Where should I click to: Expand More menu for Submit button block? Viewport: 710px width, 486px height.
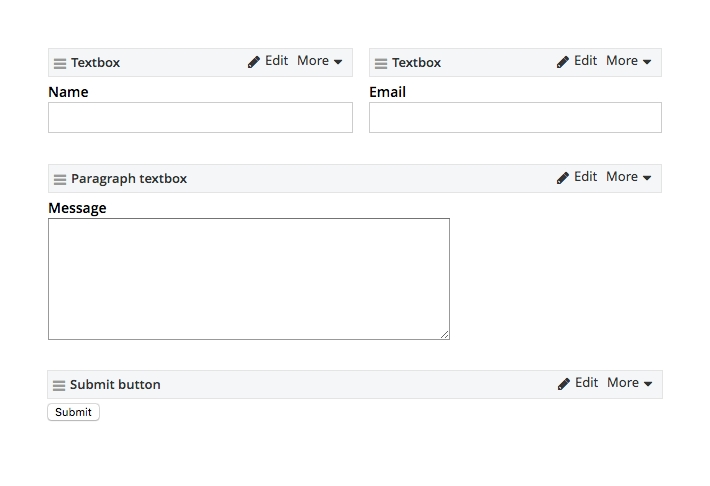[630, 383]
